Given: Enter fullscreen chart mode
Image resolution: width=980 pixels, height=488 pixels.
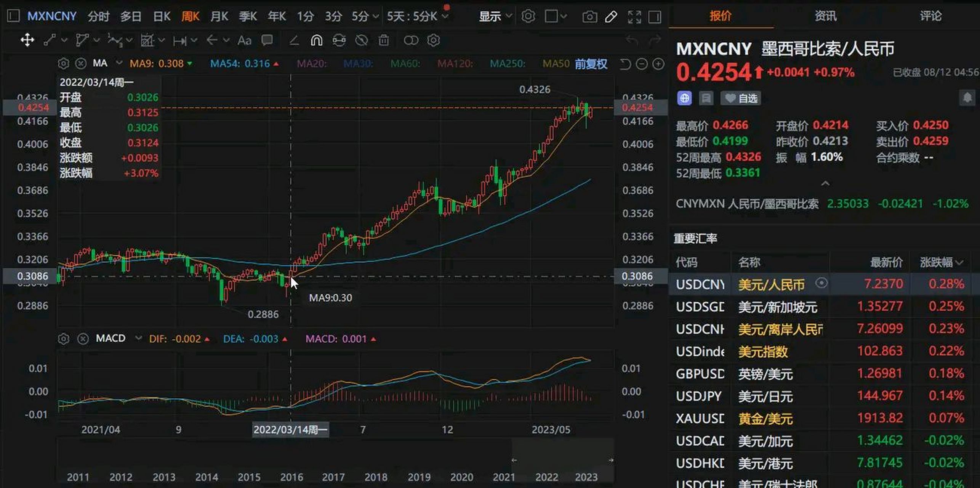Looking at the screenshot, I should [634, 16].
